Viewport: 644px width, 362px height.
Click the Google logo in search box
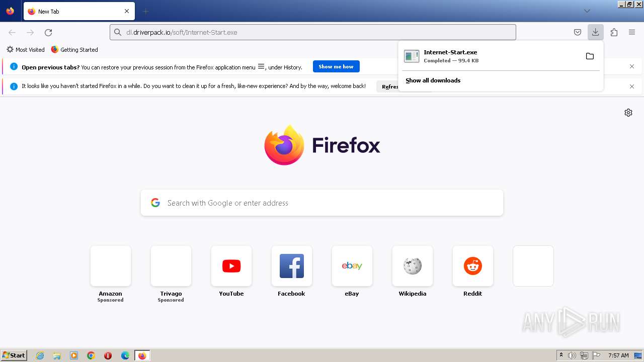(x=155, y=203)
